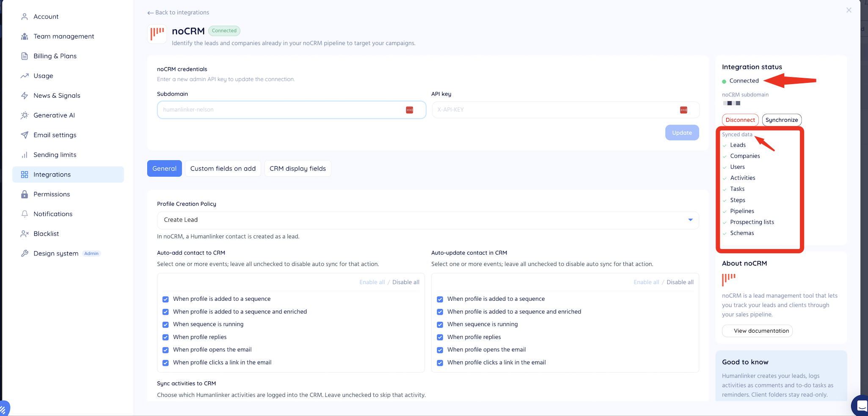Open the CRM display fields tab
This screenshot has height=416, width=868.
tap(298, 168)
